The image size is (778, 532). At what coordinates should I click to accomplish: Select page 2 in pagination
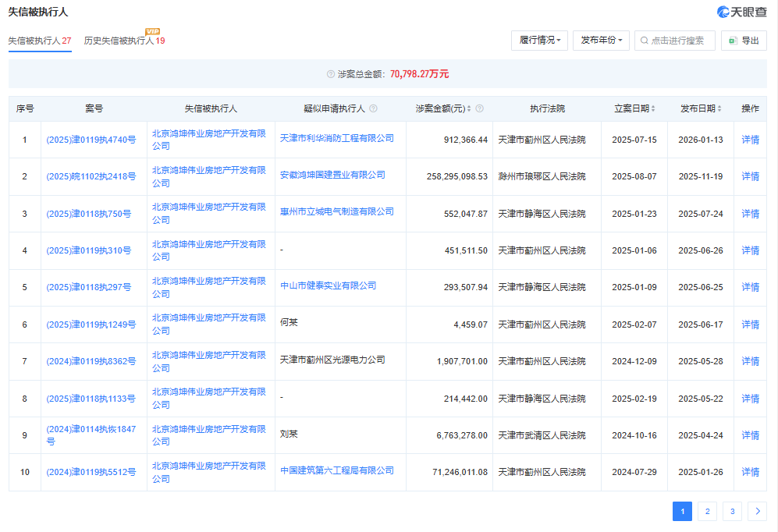707,511
